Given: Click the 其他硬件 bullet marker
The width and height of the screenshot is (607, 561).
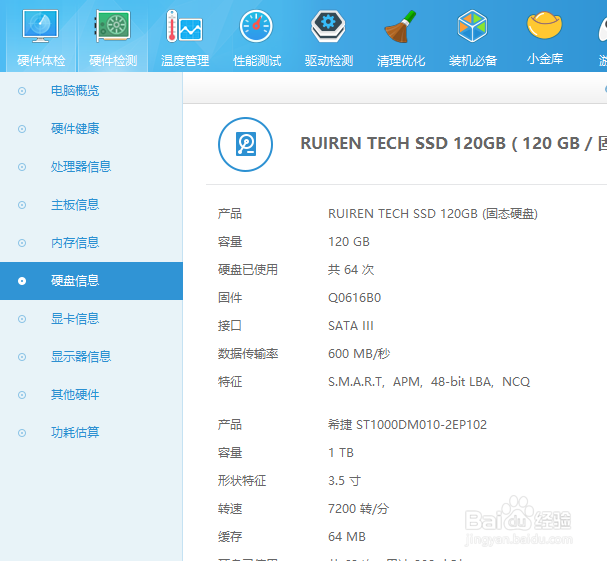Looking at the screenshot, I should click(x=22, y=395).
